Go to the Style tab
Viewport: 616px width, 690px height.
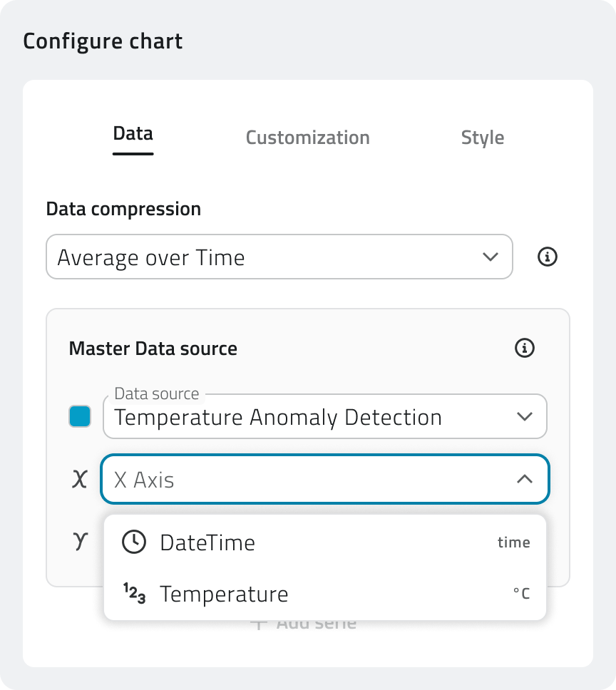[482, 138]
